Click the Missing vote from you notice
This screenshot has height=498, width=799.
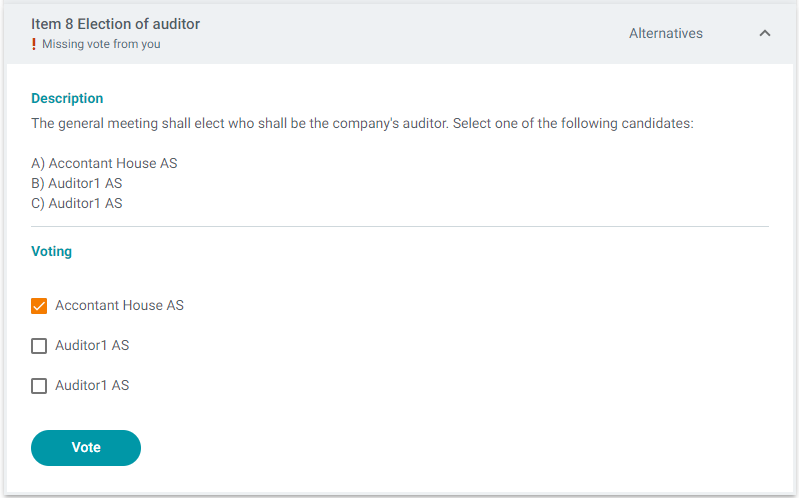pos(101,44)
